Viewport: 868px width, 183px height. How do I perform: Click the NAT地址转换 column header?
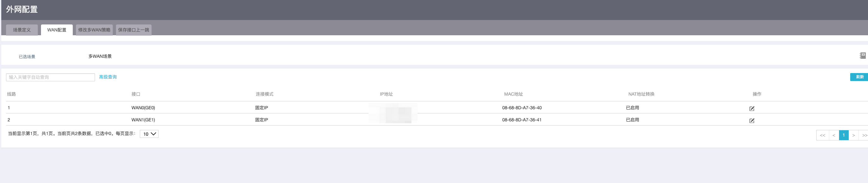pos(641,94)
